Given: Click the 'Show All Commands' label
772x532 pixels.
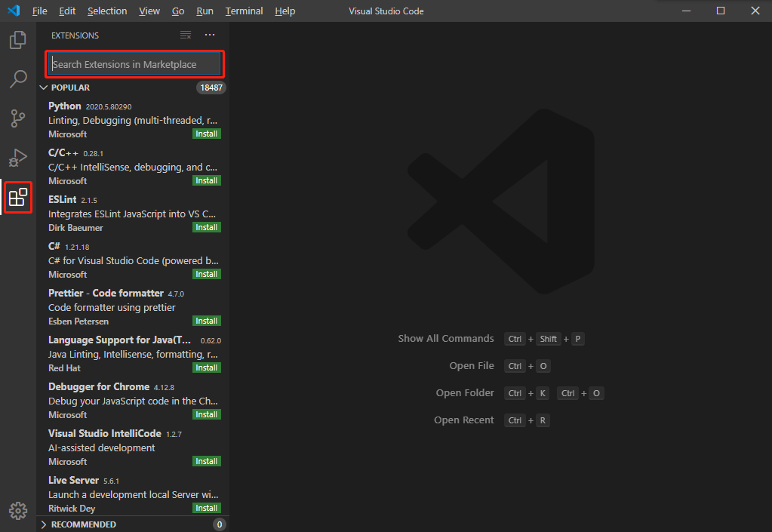Looking at the screenshot, I should [446, 339].
